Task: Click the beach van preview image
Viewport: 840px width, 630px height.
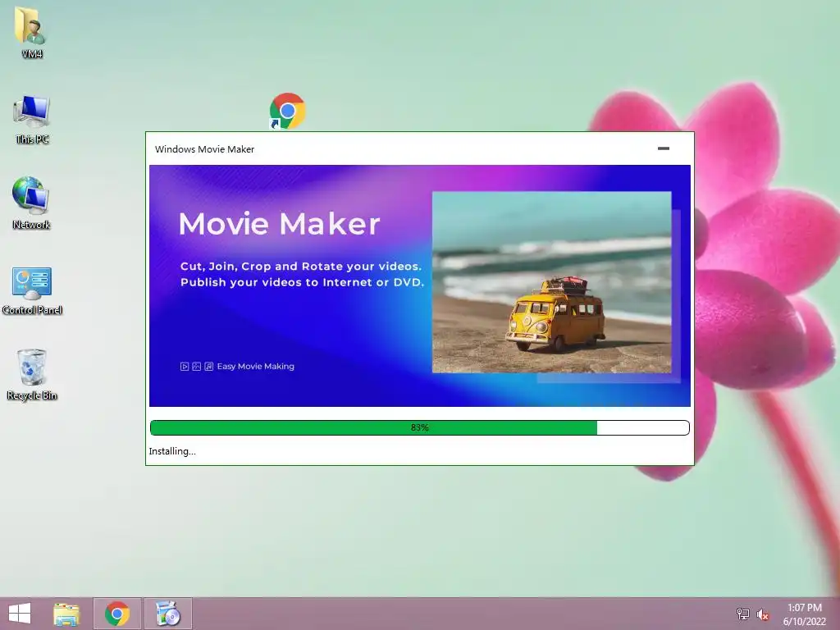Action: pos(552,282)
